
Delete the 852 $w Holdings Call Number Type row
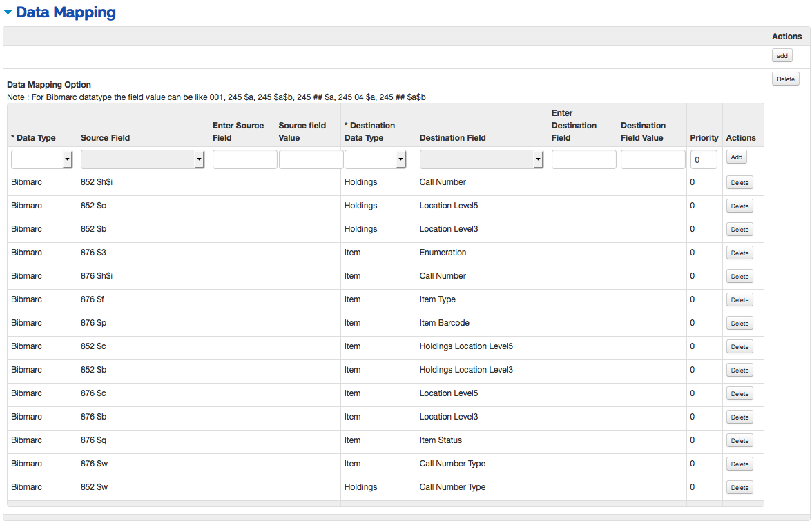[739, 488]
